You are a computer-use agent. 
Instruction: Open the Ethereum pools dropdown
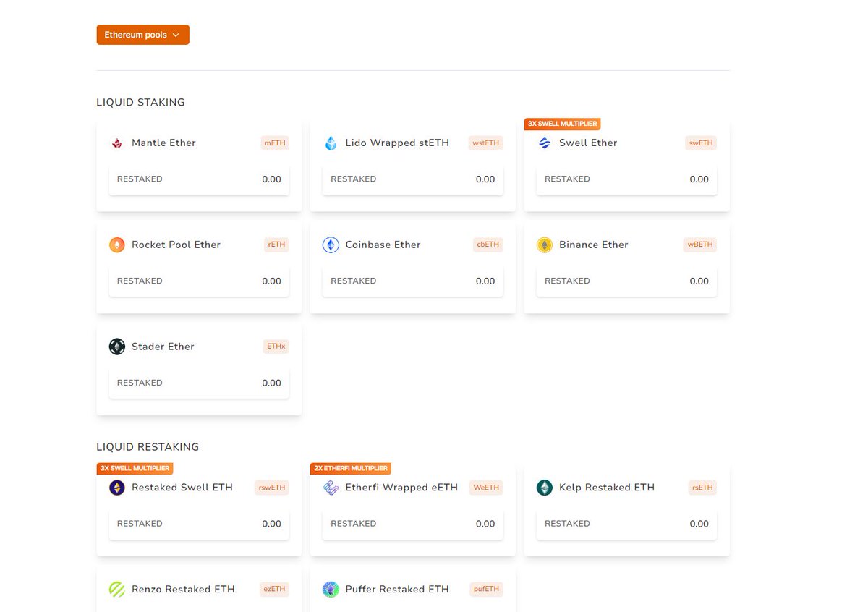click(142, 35)
